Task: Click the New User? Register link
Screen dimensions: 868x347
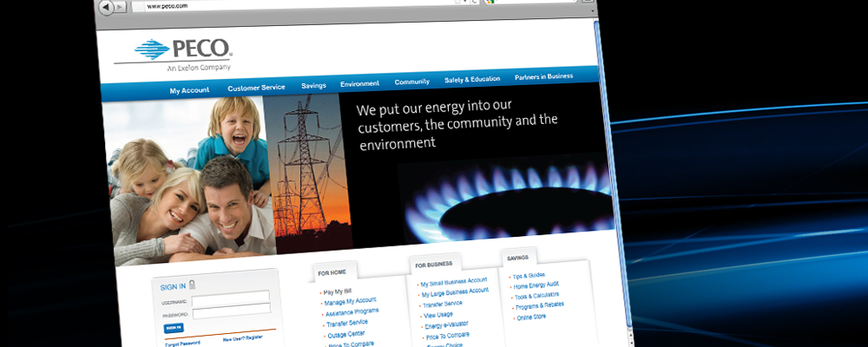Action: coord(242,338)
